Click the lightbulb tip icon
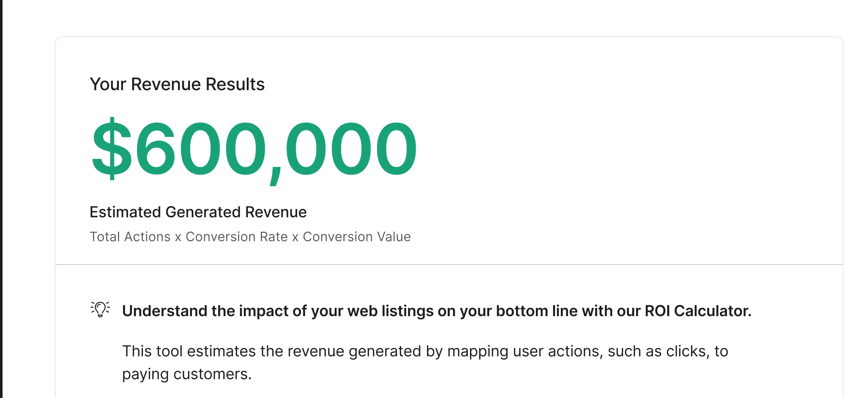868x398 pixels. point(100,310)
